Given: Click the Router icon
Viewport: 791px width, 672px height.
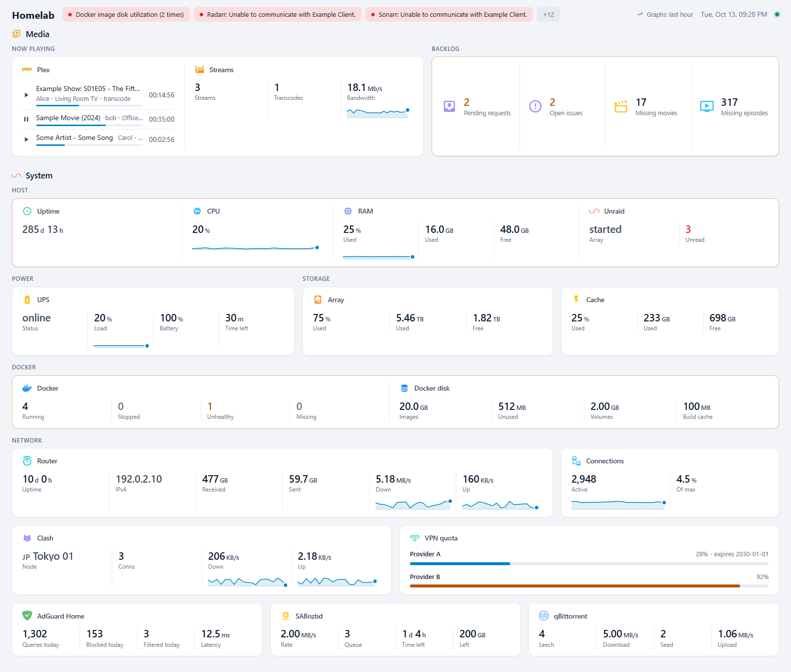Looking at the screenshot, I should (27, 461).
